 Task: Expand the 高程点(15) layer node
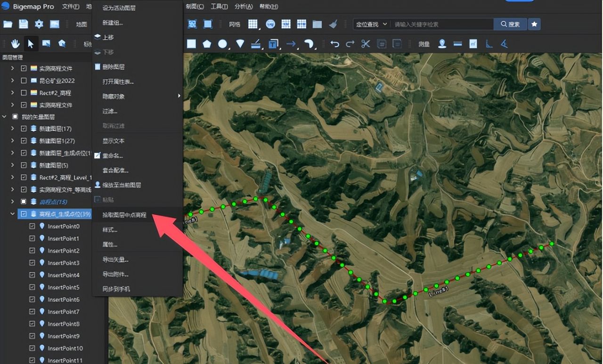point(13,202)
